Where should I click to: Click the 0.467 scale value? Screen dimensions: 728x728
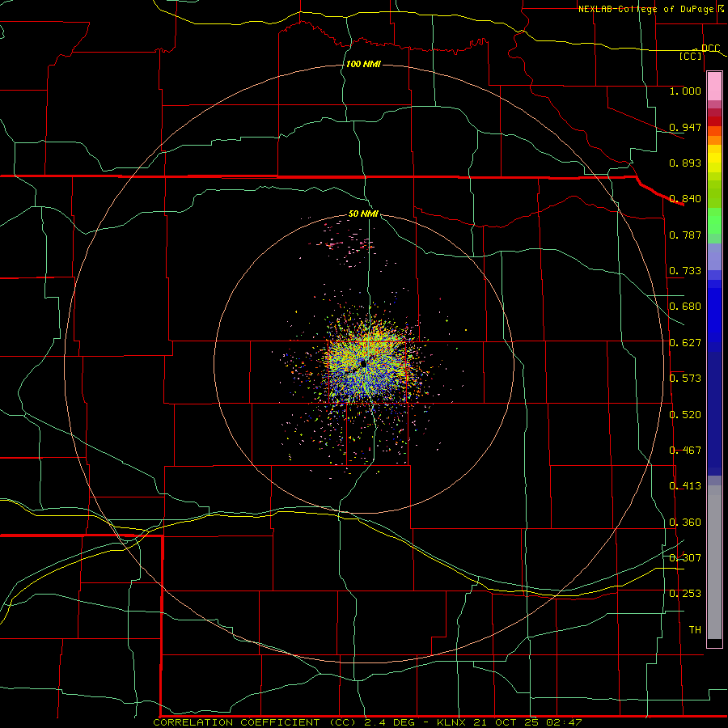tap(685, 451)
